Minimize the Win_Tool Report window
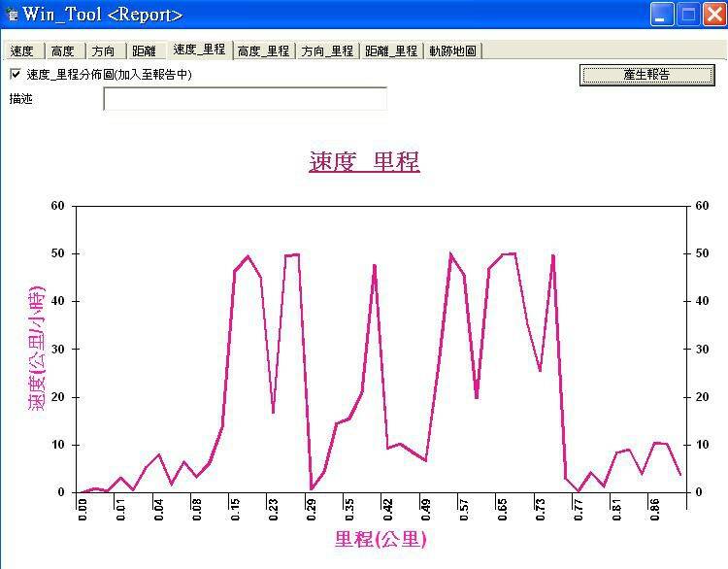This screenshot has width=728, height=569. point(662,15)
